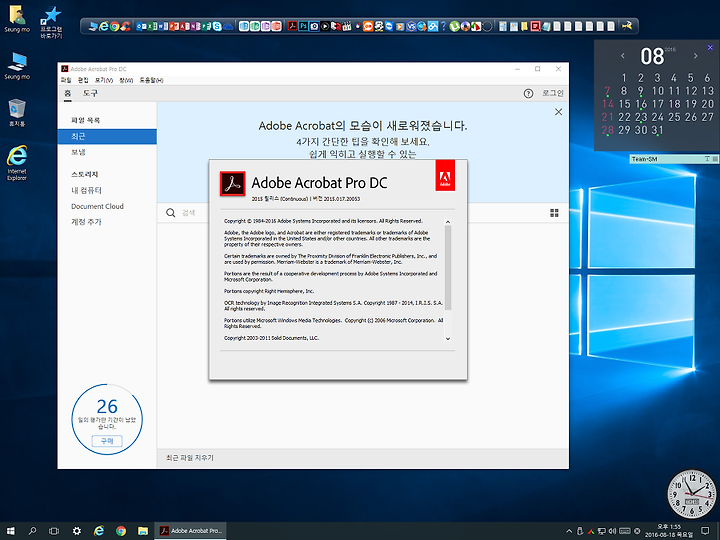The height and width of the screenshot is (540, 720).
Task: Click the Team-SM widget bar
Action: point(674,159)
